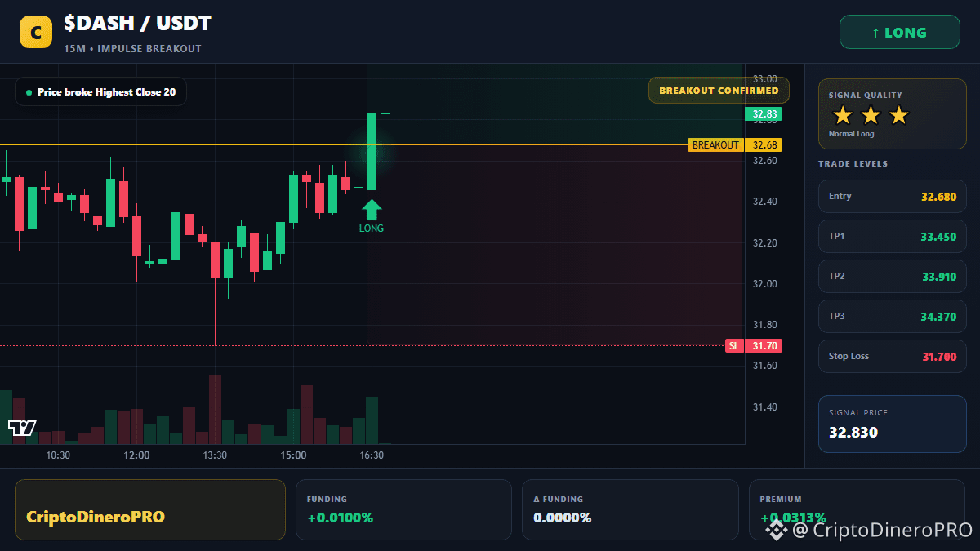Click the Signal Quality Normal Long card
Viewport: 980px width, 551px height.
[x=892, y=113]
